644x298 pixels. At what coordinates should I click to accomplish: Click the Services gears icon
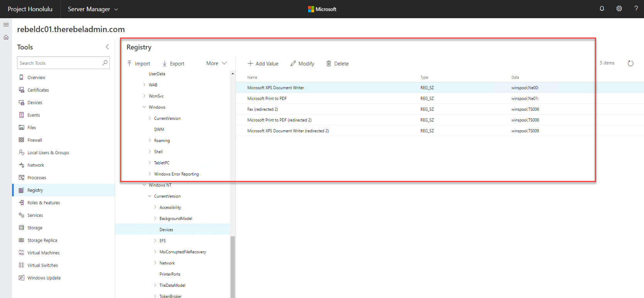(x=21, y=215)
